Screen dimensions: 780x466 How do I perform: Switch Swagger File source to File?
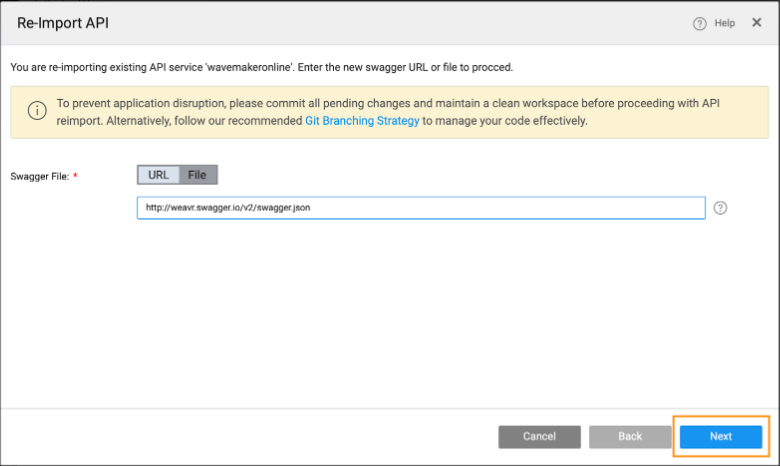[x=197, y=175]
